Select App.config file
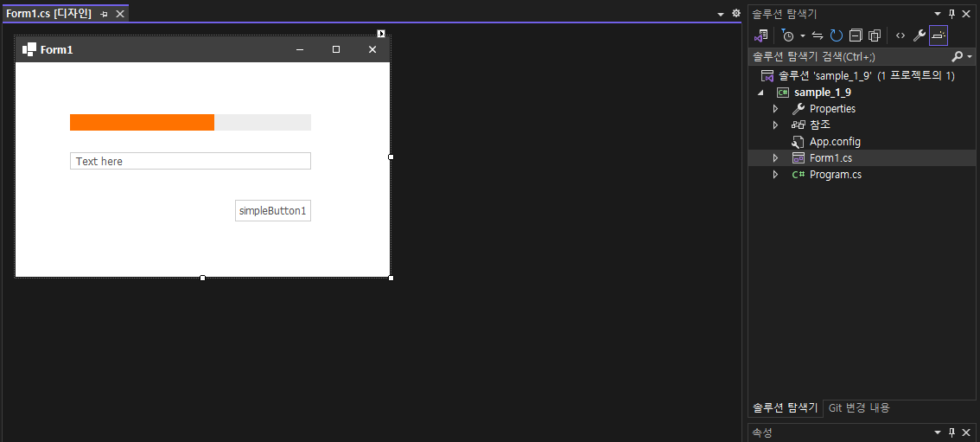980x442 pixels. (x=835, y=142)
